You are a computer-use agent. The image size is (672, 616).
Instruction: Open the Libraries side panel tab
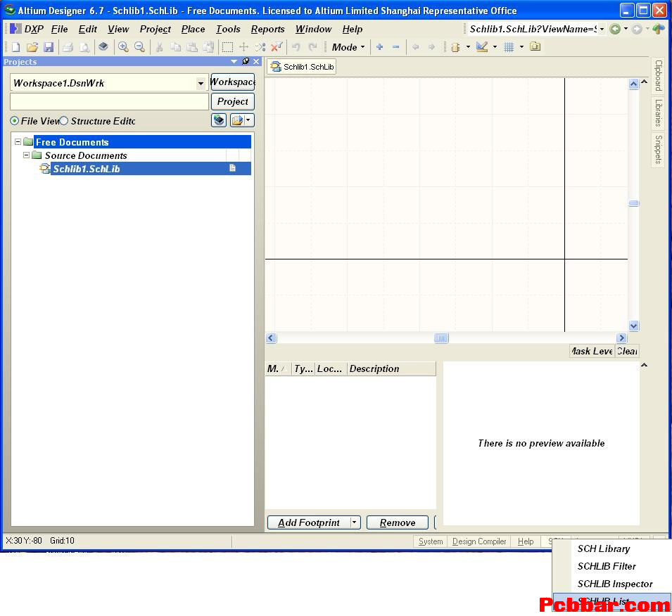point(659,113)
